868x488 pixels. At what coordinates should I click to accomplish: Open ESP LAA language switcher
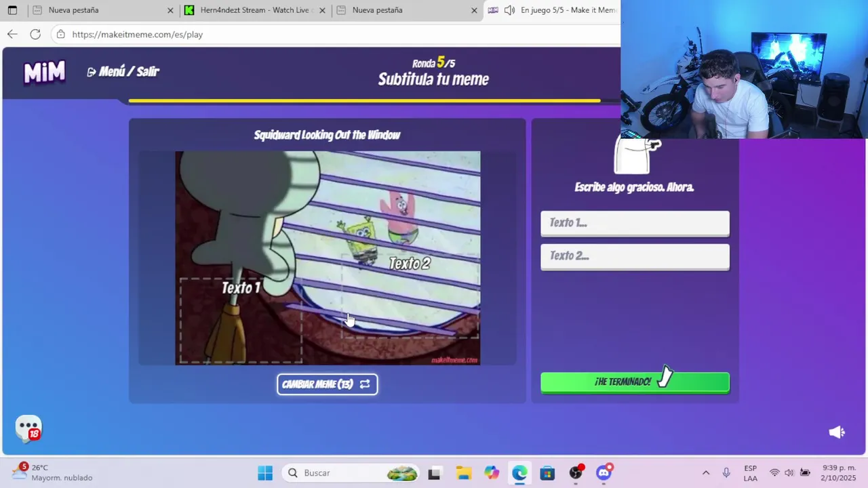coord(750,473)
